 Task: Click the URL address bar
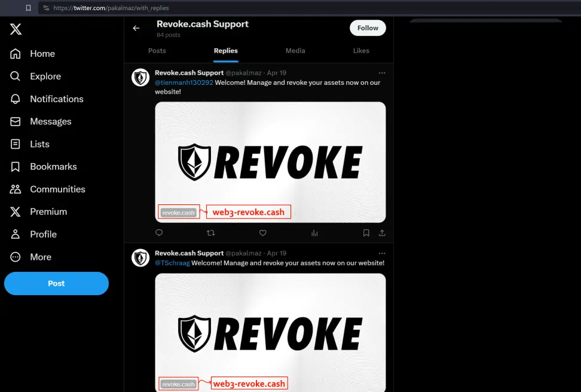coord(310,8)
